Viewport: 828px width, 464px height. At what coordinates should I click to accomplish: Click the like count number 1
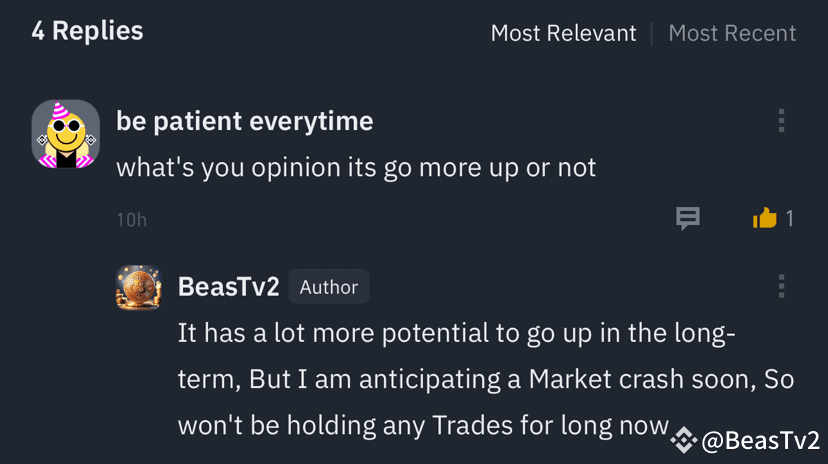point(790,218)
